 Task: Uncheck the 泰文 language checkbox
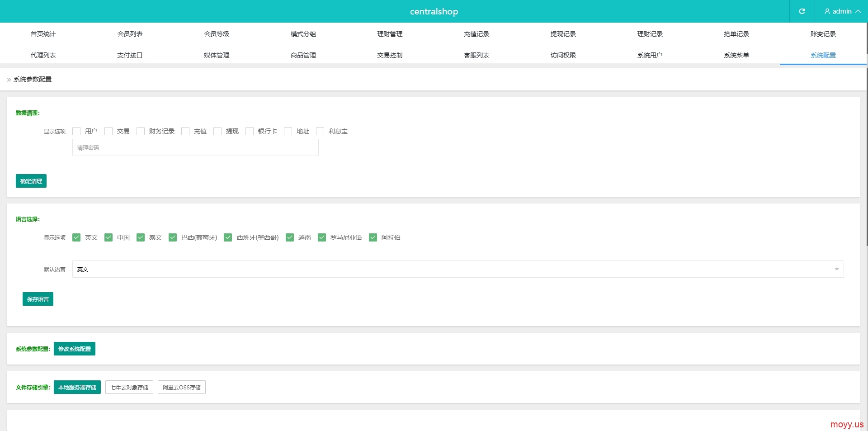(x=141, y=237)
